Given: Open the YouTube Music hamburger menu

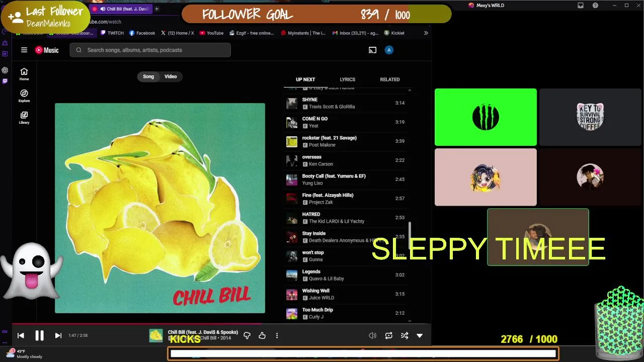Looking at the screenshot, I should click(x=24, y=50).
